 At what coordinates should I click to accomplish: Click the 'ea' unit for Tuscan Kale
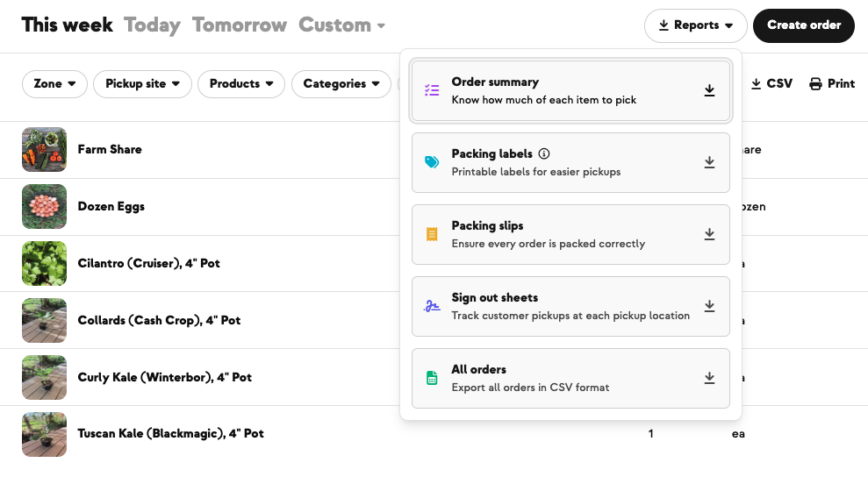coord(738,434)
